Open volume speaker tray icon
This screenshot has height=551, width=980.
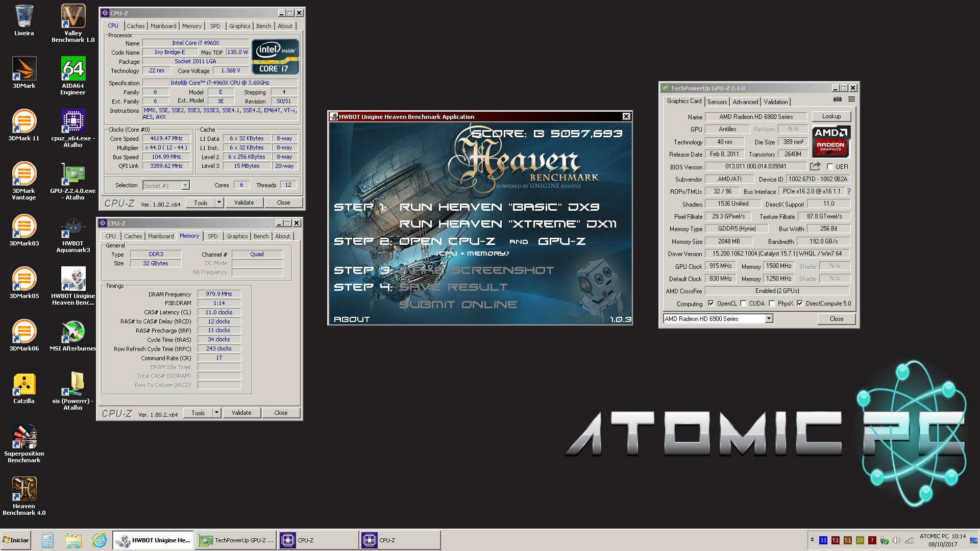click(897, 540)
